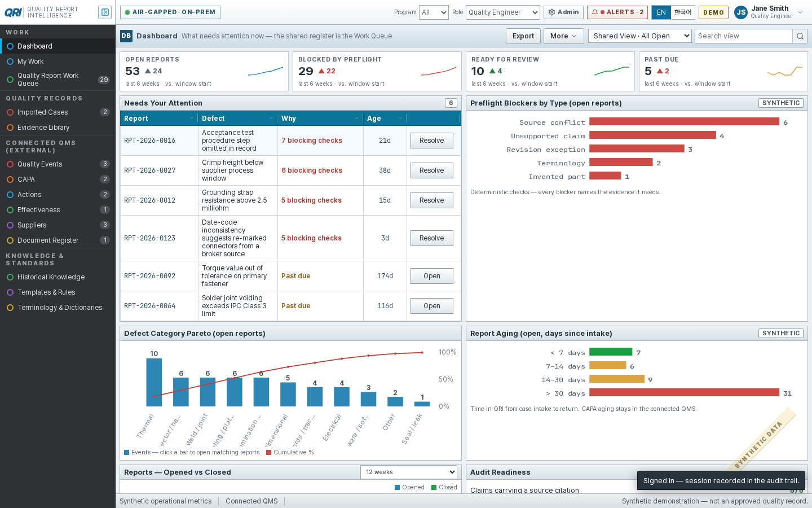The image size is (812, 508).
Task: Click the Thermal bar in the Pareto chart
Action: (x=154, y=382)
